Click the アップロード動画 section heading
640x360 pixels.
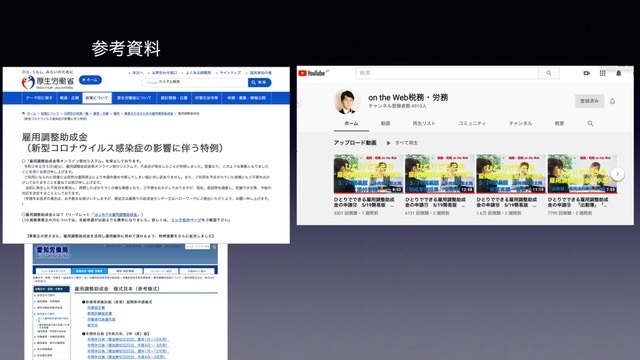coord(355,143)
